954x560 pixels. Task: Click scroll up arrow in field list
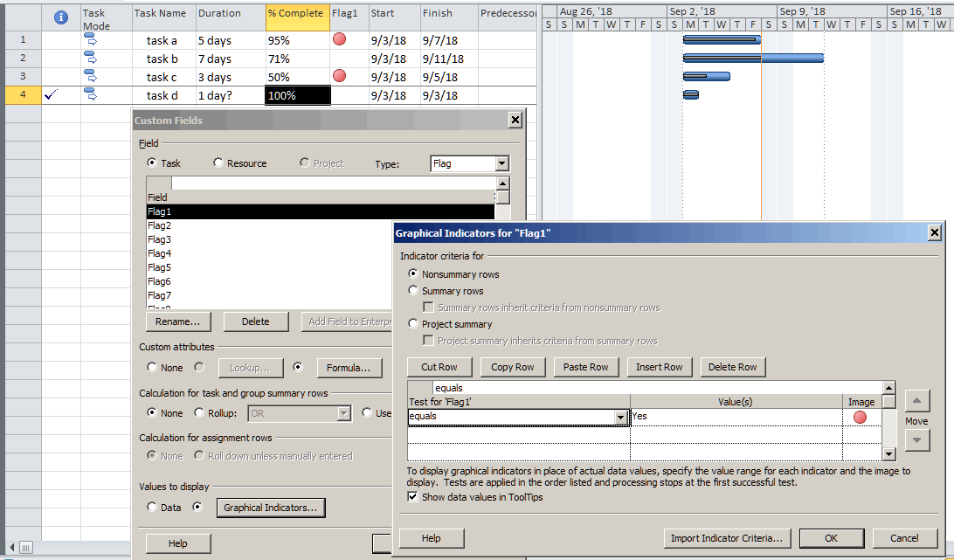[502, 183]
